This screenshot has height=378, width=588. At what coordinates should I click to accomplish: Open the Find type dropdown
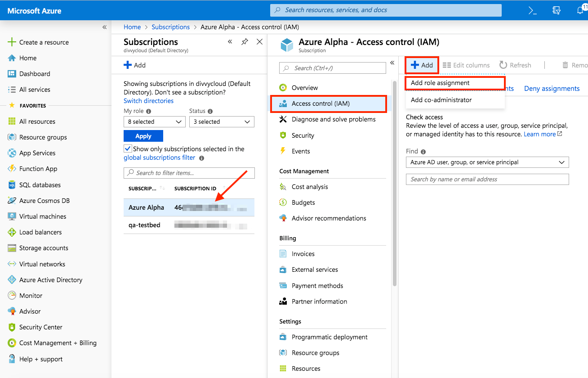click(487, 162)
